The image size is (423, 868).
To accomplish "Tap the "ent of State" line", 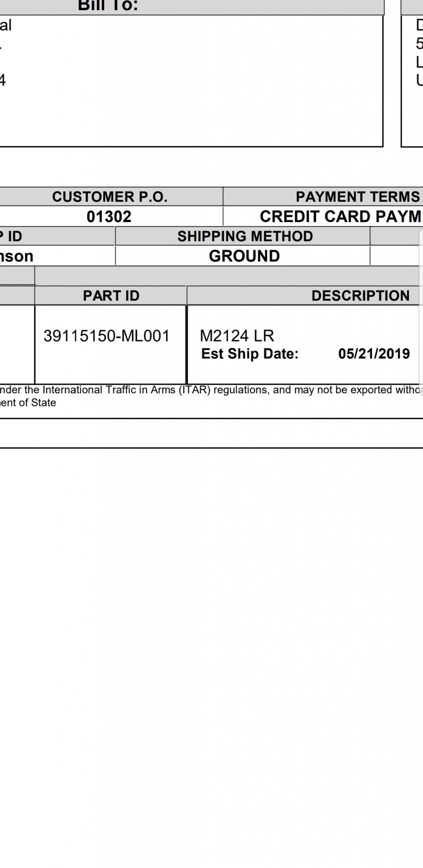I will tap(28, 403).
